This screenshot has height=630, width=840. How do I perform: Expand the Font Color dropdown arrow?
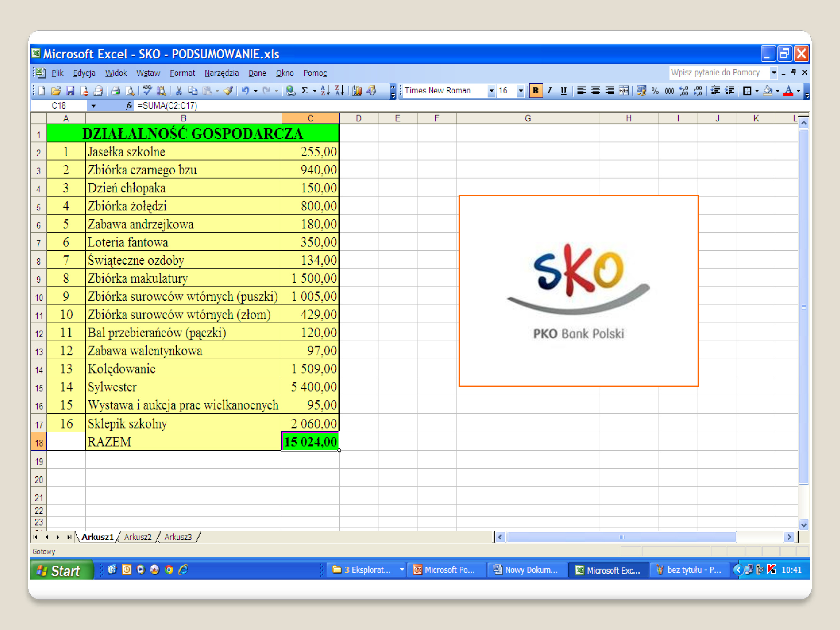tap(798, 91)
